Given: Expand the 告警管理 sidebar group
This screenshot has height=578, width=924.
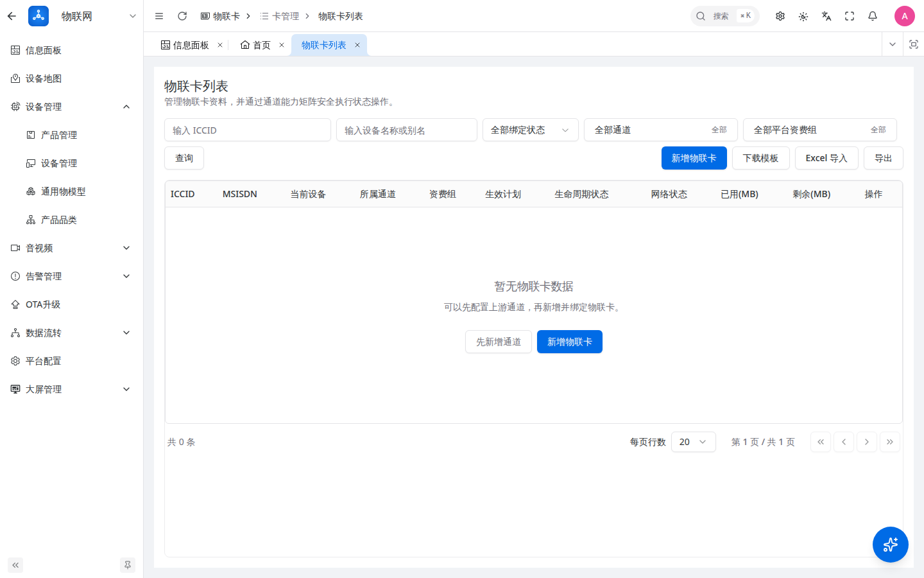Looking at the screenshot, I should pyautogui.click(x=72, y=276).
